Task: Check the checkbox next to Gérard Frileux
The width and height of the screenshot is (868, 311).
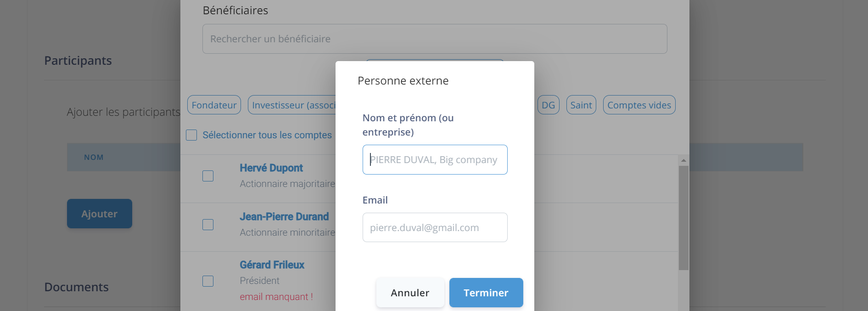Action: pyautogui.click(x=208, y=281)
